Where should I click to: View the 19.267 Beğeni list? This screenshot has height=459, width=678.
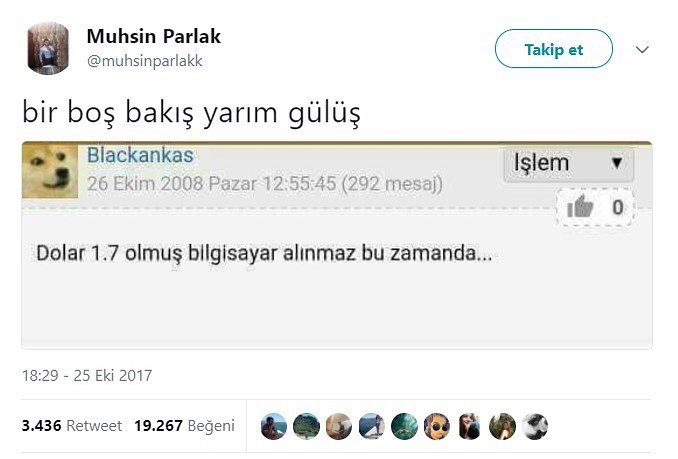pos(184,426)
